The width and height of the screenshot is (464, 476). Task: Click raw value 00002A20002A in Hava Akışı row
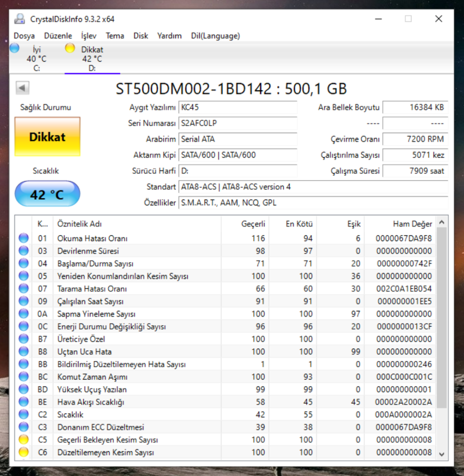403,402
